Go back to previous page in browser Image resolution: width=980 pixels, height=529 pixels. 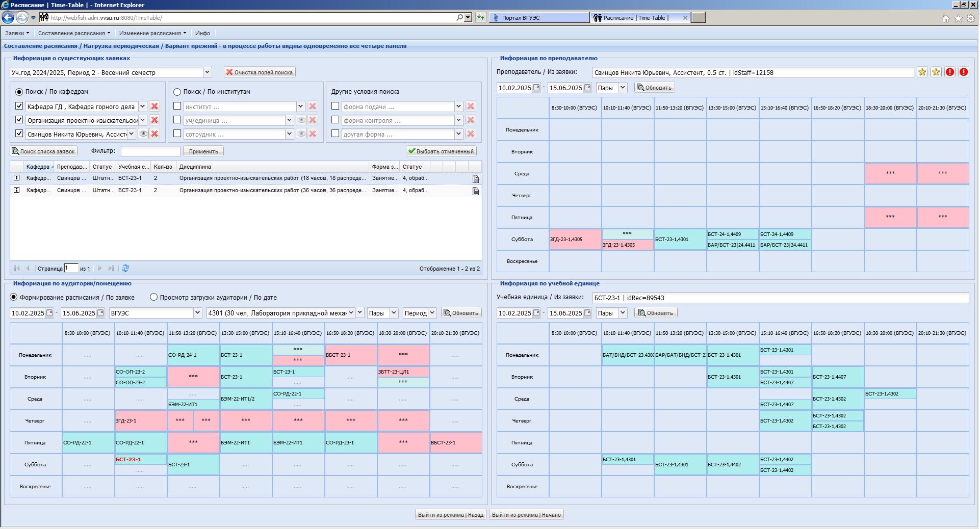pos(8,18)
